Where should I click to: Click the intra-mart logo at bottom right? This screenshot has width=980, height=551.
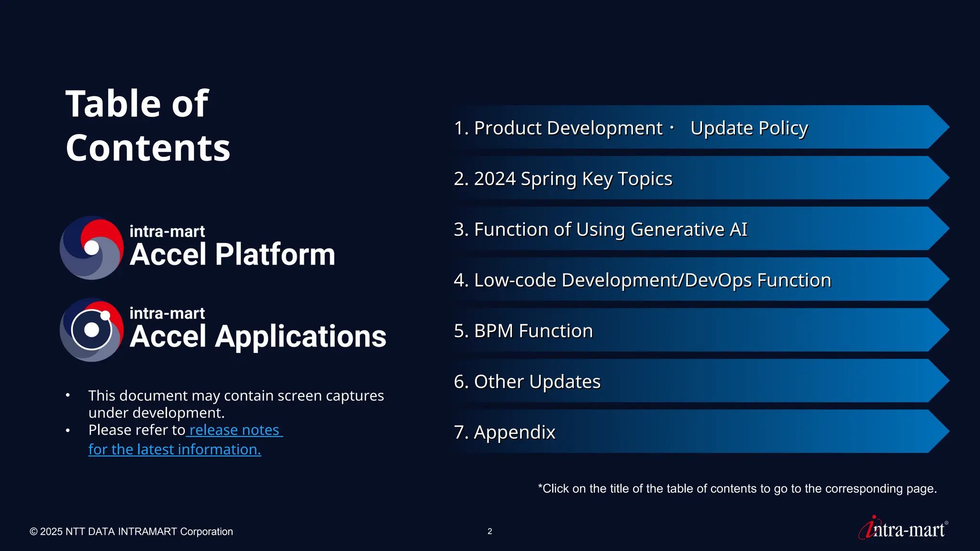[x=903, y=529]
